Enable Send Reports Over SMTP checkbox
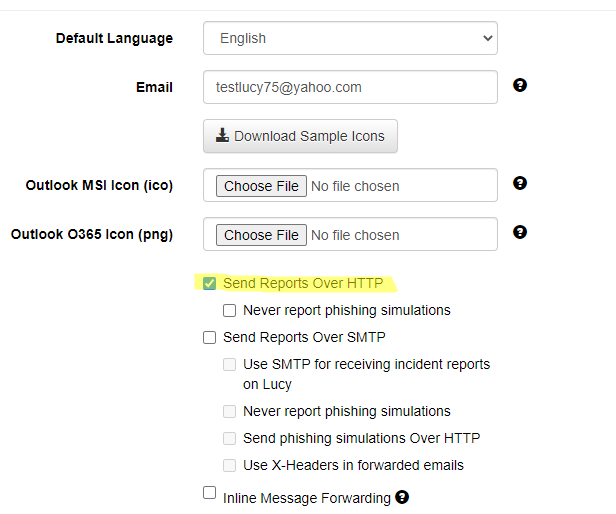The width and height of the screenshot is (616, 514). click(209, 337)
